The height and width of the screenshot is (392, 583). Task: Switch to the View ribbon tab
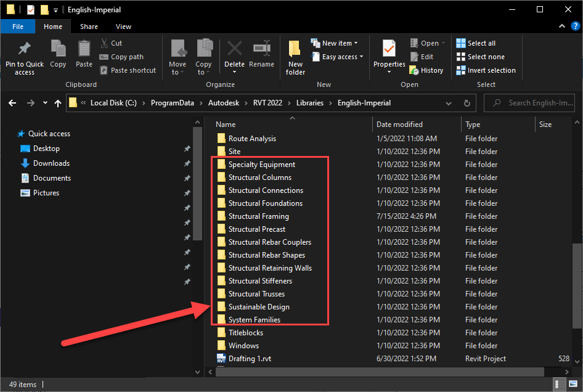click(123, 27)
